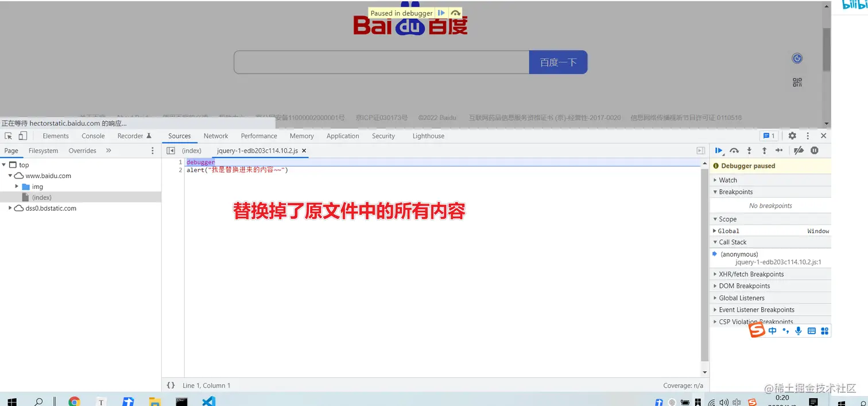The image size is (868, 406).
Task: Open Windows Start menu
Action: point(11,402)
